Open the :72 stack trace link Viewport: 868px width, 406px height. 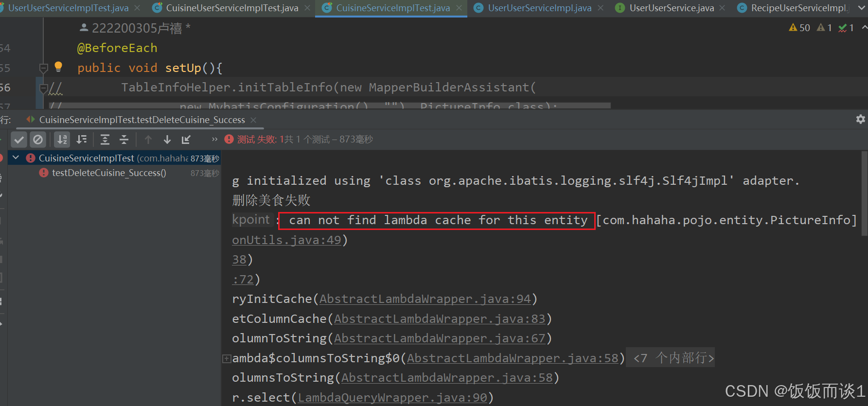point(243,280)
